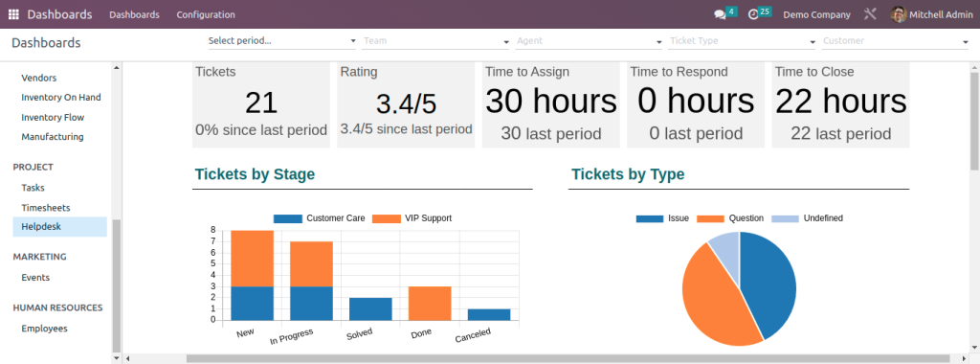Click the PROJECT section heading
This screenshot has width=980, height=364.
coord(33,167)
